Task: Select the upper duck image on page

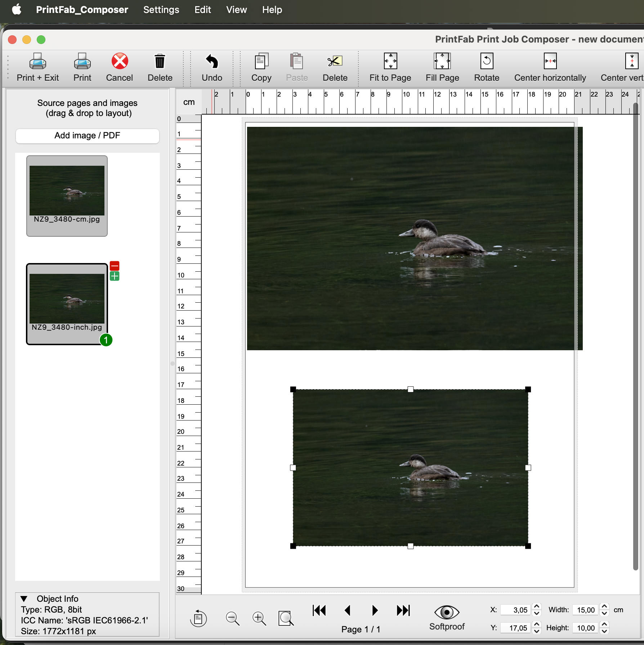Action: (414, 238)
